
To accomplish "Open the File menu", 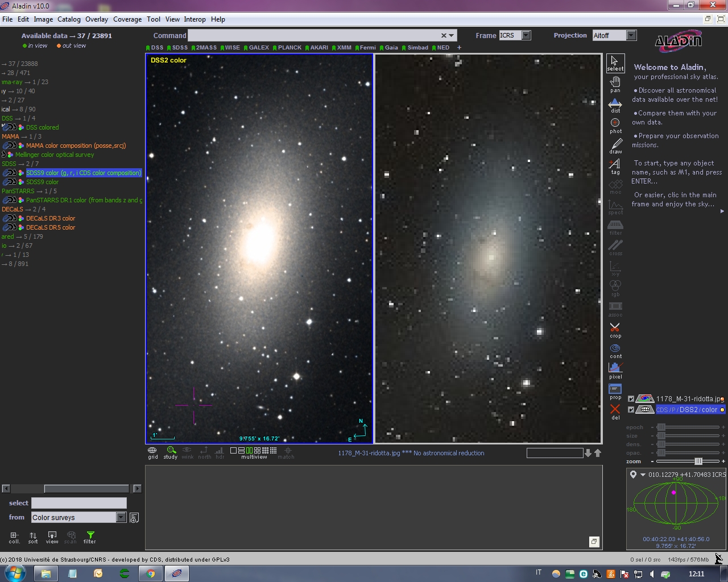I will click(7, 19).
